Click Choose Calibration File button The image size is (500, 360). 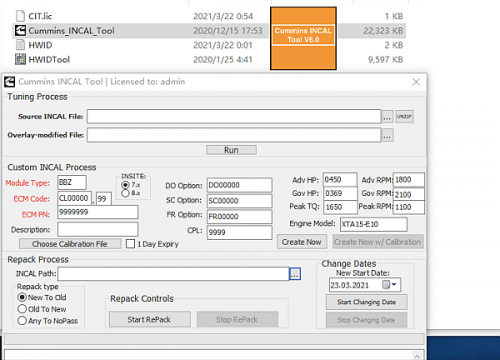click(x=70, y=244)
